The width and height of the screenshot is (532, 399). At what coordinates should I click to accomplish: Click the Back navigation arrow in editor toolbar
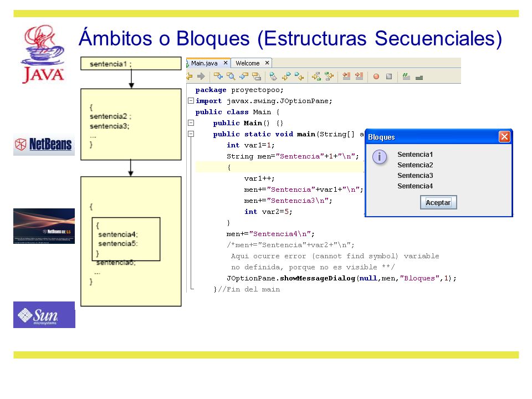coord(190,76)
